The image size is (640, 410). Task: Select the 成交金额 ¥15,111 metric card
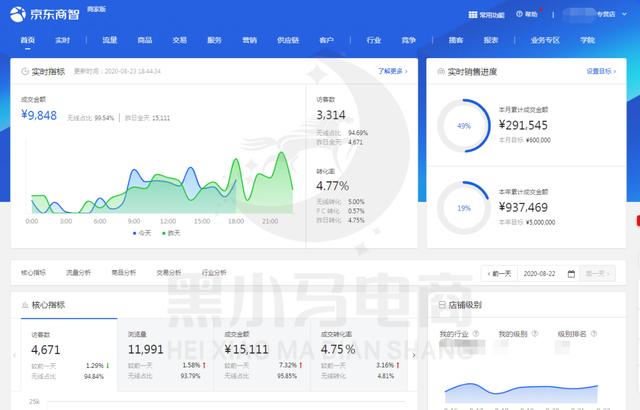pyautogui.click(x=262, y=355)
